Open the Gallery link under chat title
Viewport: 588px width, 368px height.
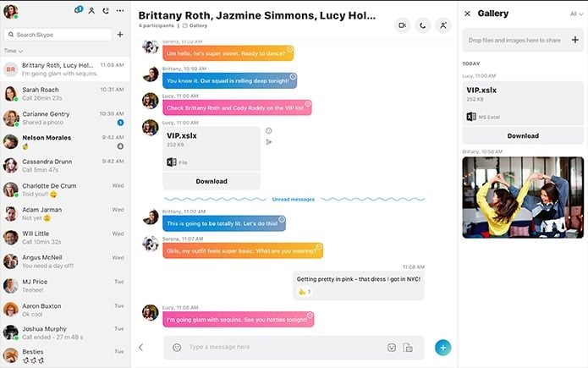pyautogui.click(x=195, y=26)
